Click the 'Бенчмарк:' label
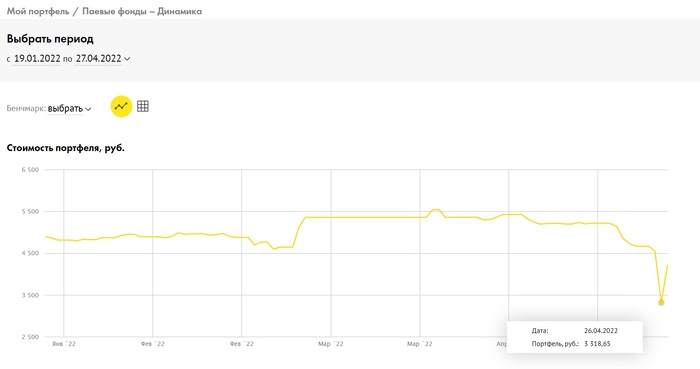 point(26,108)
